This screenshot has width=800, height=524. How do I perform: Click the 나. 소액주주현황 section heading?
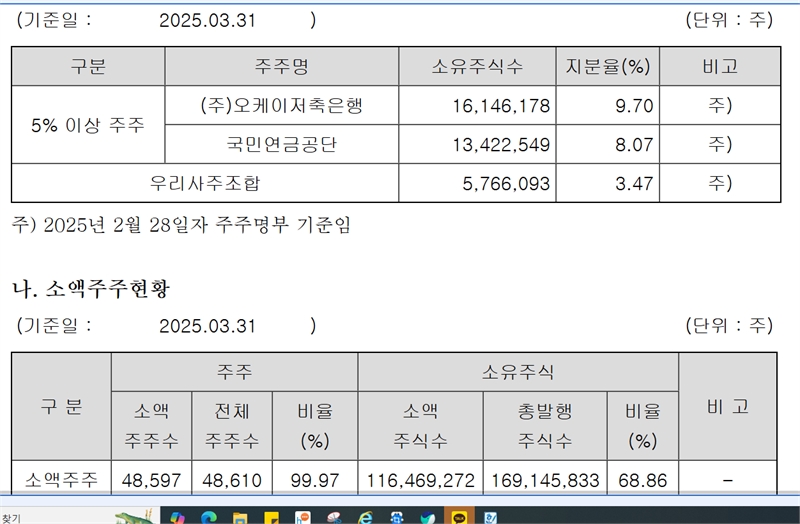tap(91, 289)
